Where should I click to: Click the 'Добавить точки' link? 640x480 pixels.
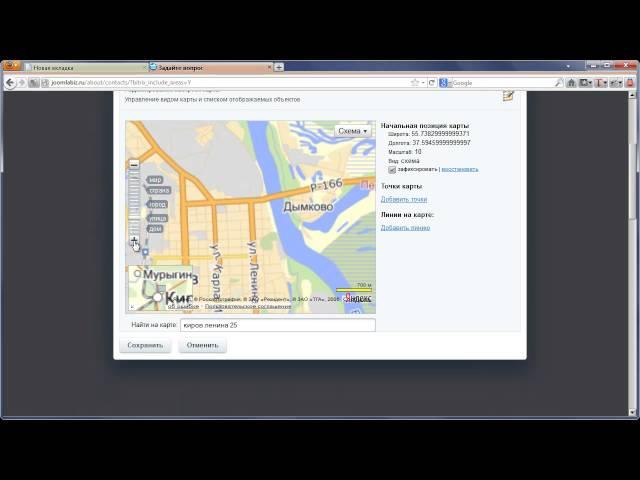(x=404, y=199)
